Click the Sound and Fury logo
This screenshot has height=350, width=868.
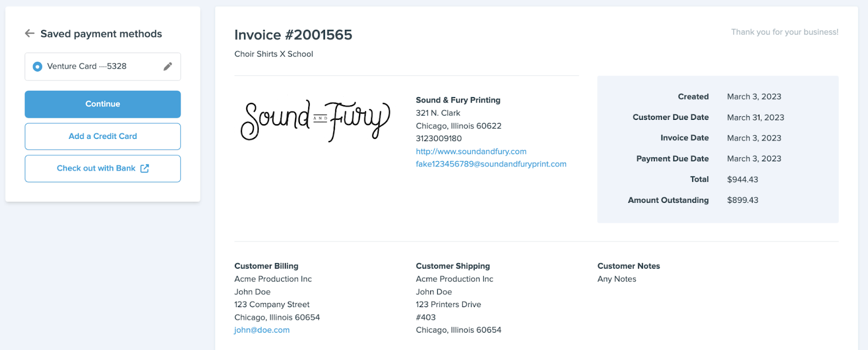(315, 120)
